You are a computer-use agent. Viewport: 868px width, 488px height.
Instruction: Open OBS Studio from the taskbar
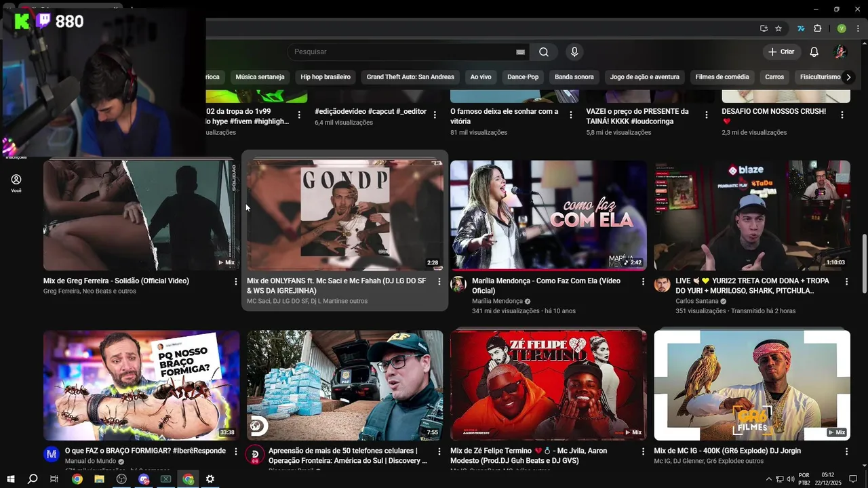click(121, 479)
